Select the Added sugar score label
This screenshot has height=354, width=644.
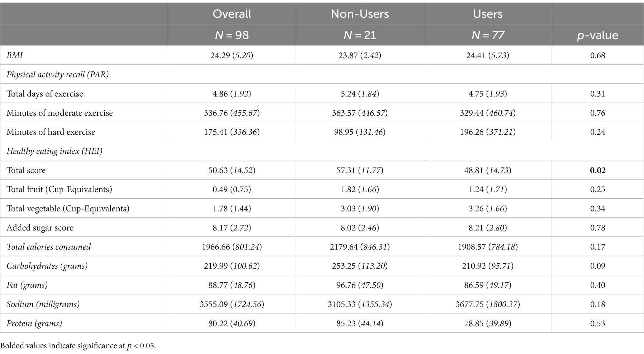pyautogui.click(x=40, y=228)
